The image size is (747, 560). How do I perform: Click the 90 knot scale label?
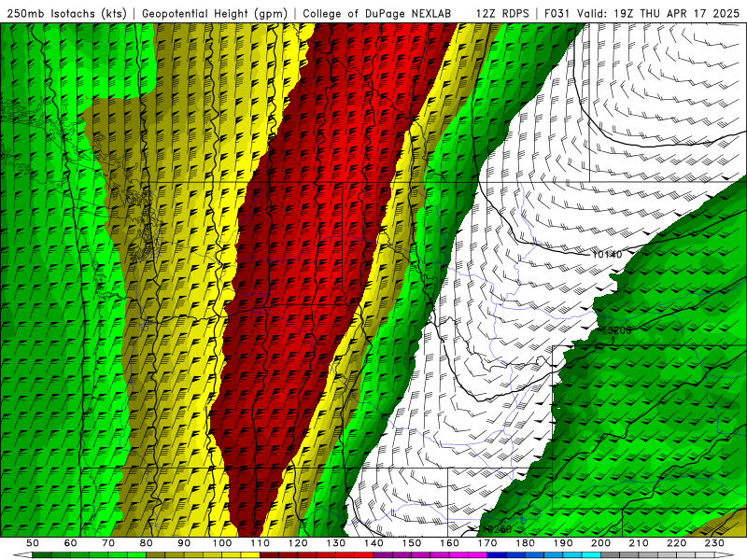[x=184, y=543]
